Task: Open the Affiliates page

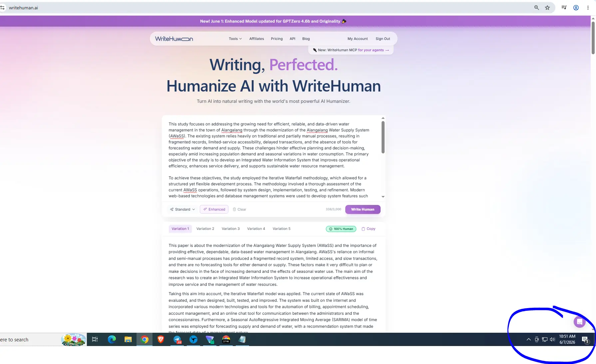Action: 256,39
